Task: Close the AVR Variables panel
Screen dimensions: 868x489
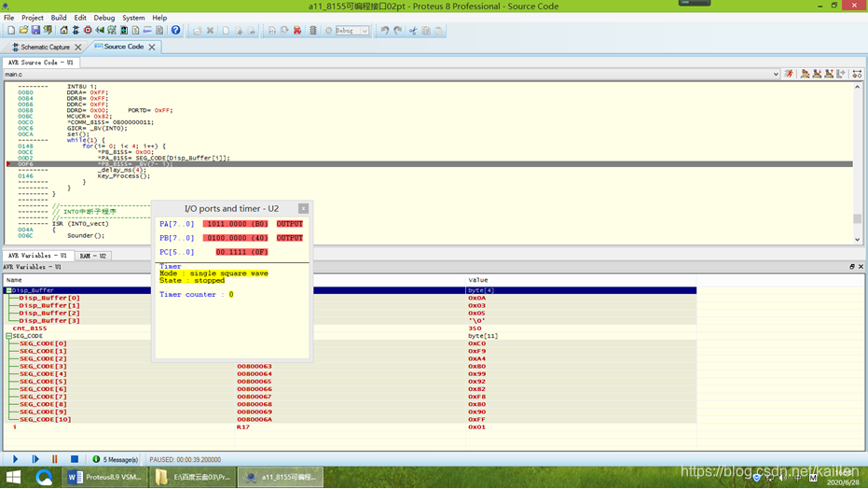Action: (861, 267)
